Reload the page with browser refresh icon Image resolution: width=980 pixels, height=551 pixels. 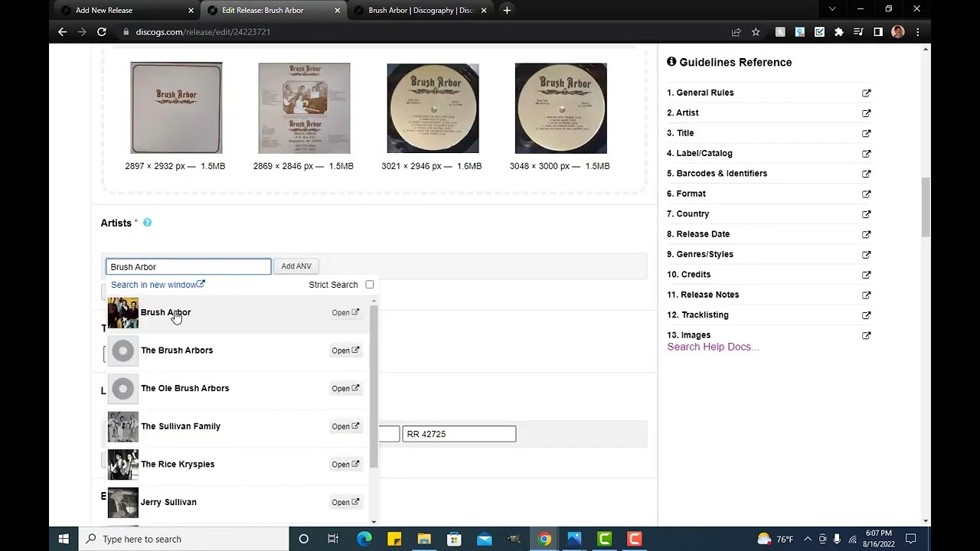click(x=101, y=31)
